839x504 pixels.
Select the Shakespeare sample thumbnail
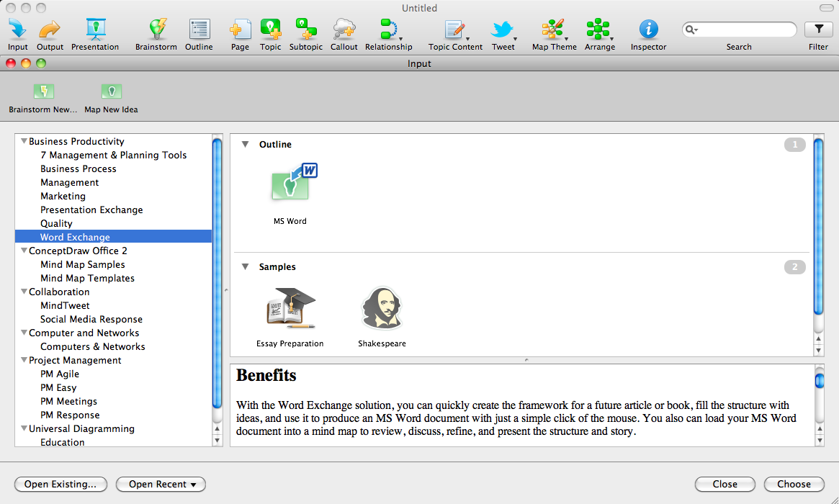click(x=382, y=308)
